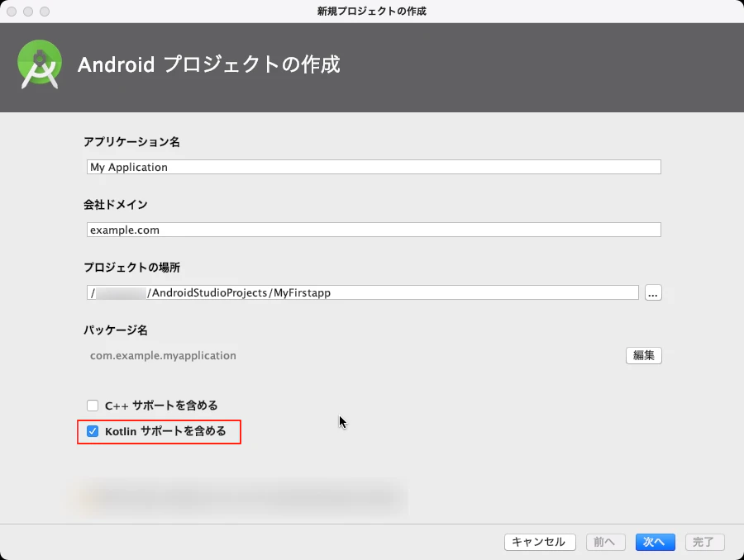Click the アプリケーション名 label
Screen dimensions: 744x560
131,142
